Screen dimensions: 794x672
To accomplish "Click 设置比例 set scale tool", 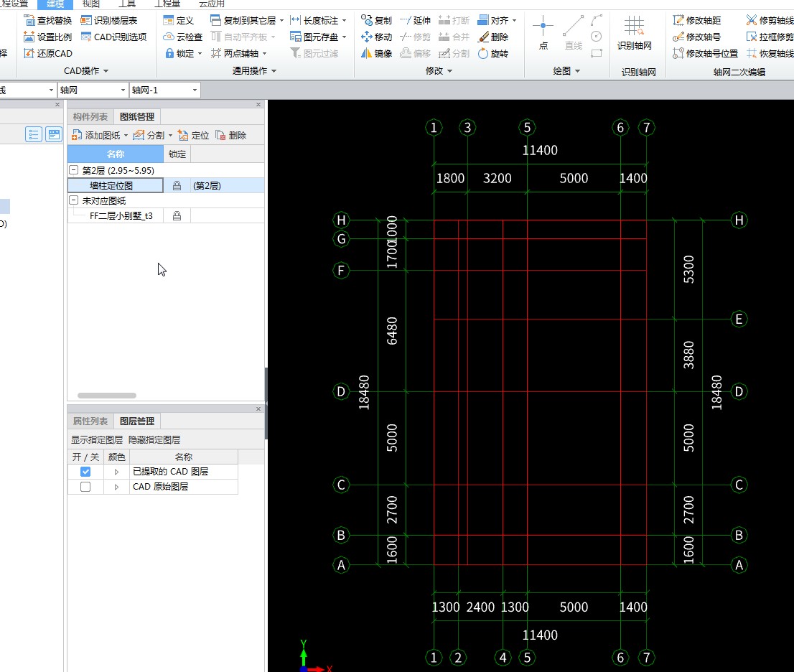I will point(47,37).
